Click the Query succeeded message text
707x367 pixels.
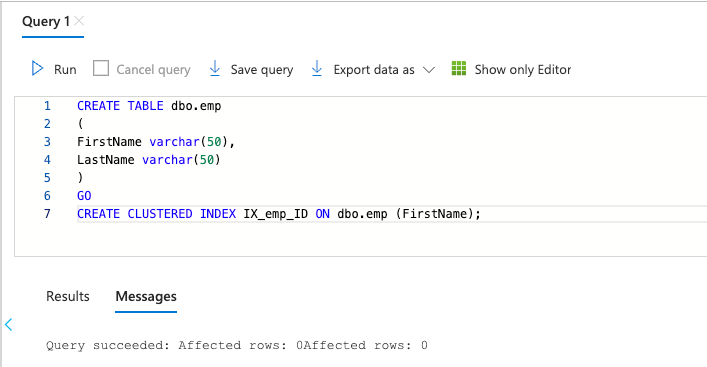[x=237, y=345]
